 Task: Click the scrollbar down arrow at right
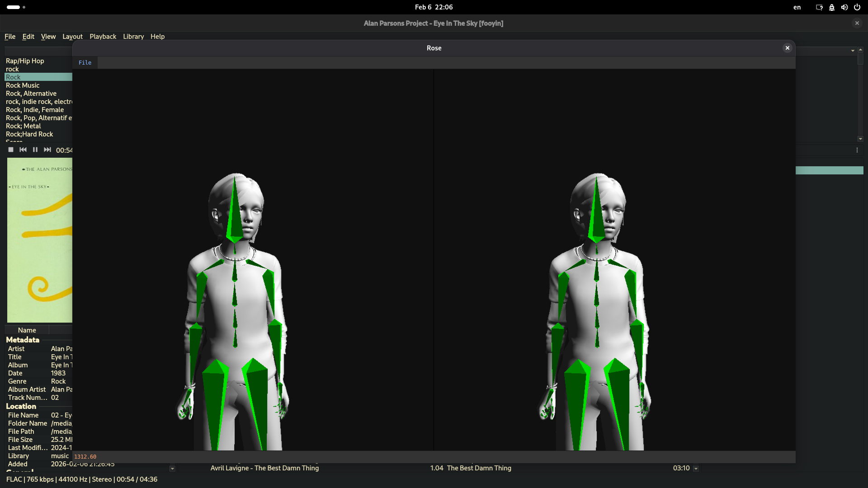tap(860, 139)
